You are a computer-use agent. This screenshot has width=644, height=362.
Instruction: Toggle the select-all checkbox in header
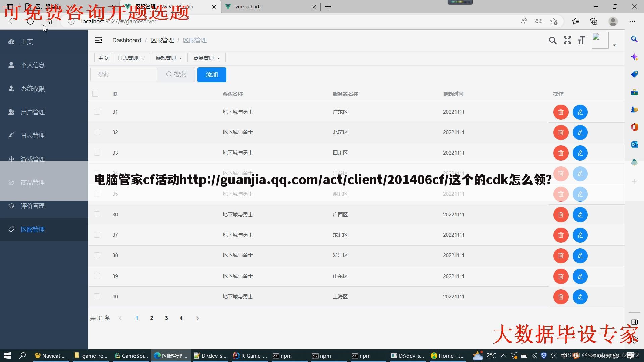[95, 94]
